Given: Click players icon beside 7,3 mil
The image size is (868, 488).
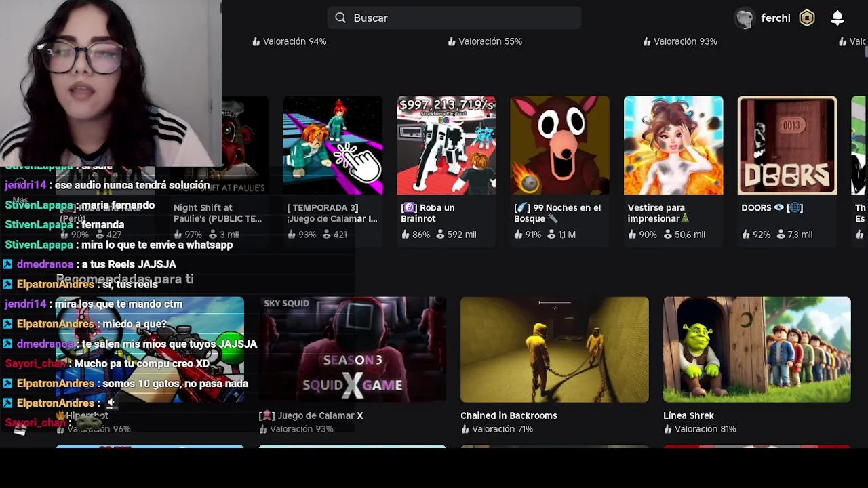Looking at the screenshot, I should 779,235.
